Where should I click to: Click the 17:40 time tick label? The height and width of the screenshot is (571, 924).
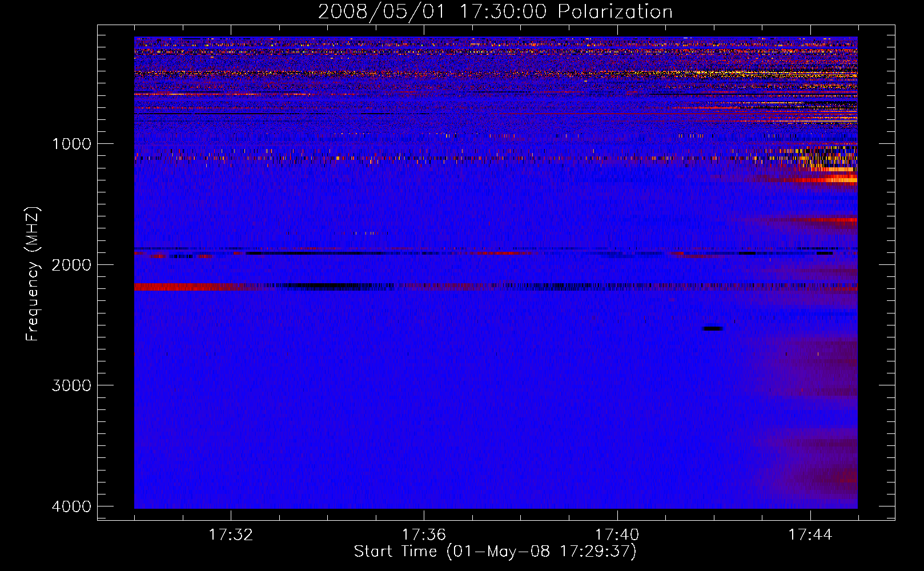pos(617,535)
